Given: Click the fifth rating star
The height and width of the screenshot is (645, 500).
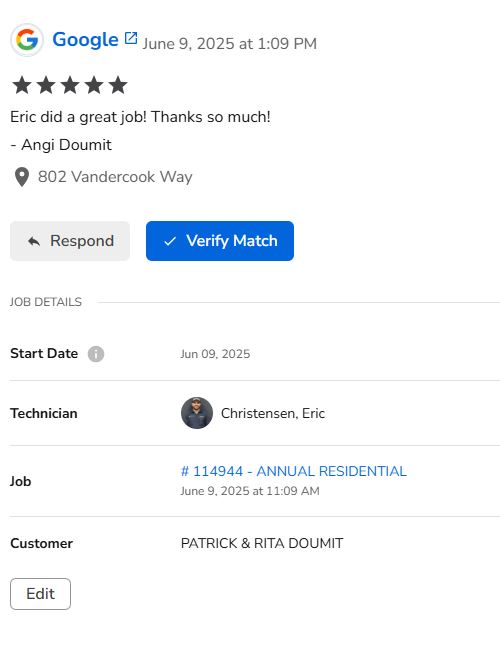Looking at the screenshot, I should (118, 85).
